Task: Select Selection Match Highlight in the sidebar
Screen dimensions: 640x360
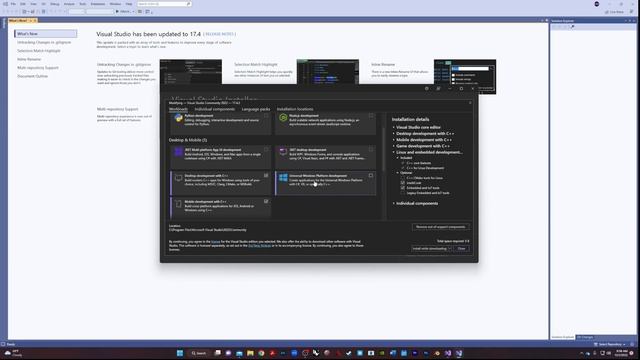Action: click(39, 51)
